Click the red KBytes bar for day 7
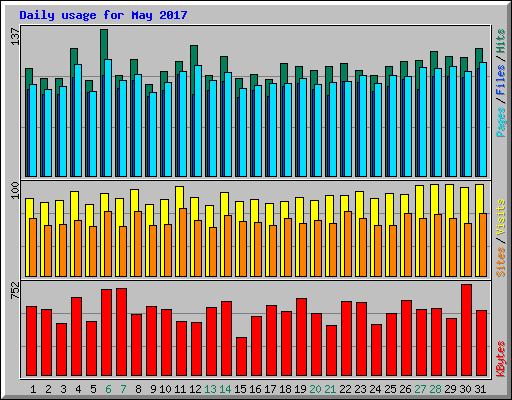Image resolution: width=512 pixels, height=400 pixels. coord(121,332)
